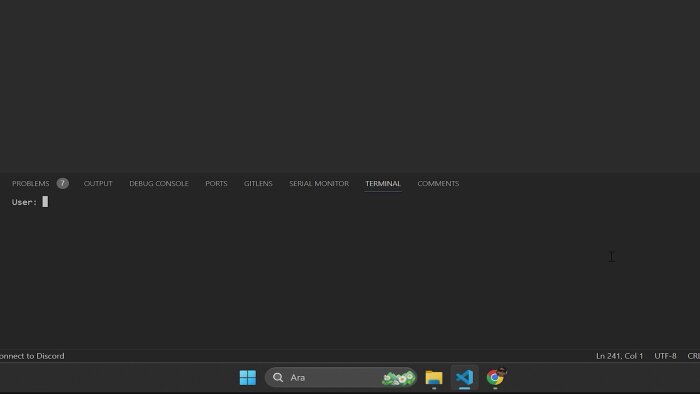Open the Comments tab
700x394 pixels.
[x=438, y=183]
